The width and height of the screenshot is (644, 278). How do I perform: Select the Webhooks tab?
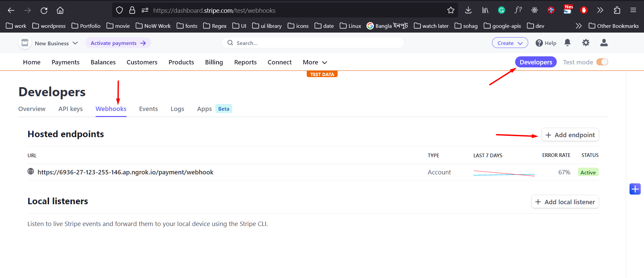pyautogui.click(x=111, y=109)
